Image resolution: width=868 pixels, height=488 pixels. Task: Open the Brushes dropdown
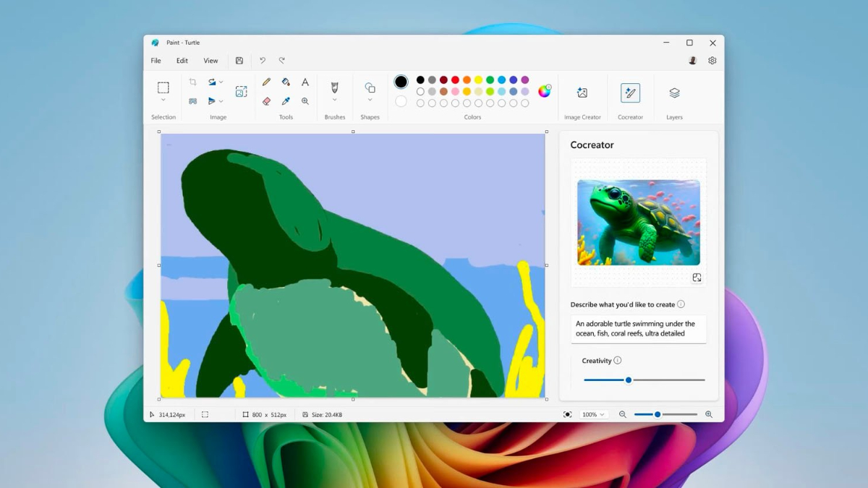334,100
